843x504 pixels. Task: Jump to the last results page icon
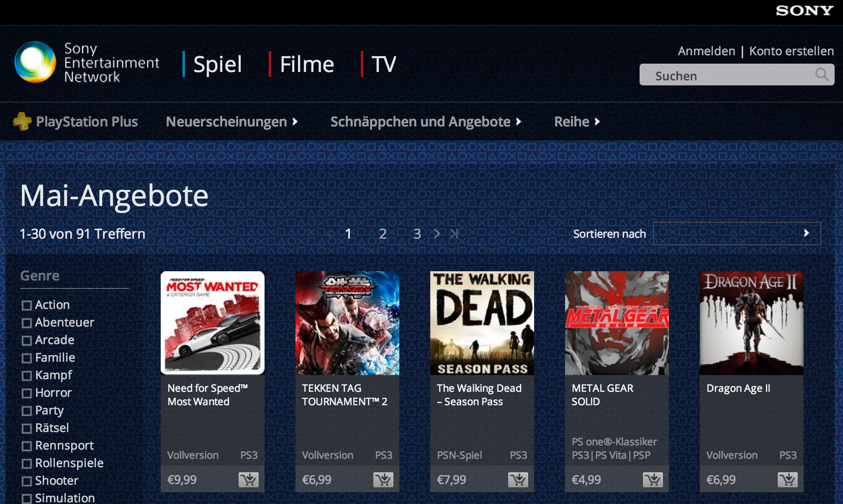click(x=454, y=234)
